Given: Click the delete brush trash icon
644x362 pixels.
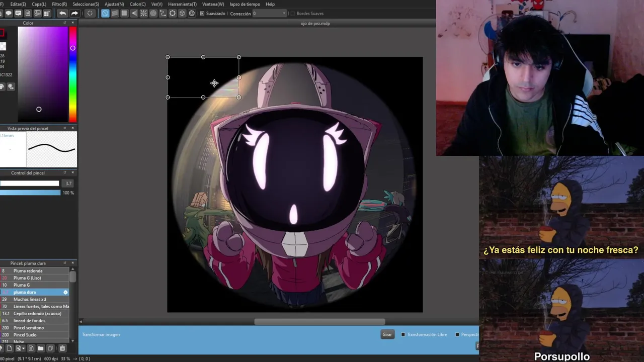Looking at the screenshot, I should [x=62, y=348].
